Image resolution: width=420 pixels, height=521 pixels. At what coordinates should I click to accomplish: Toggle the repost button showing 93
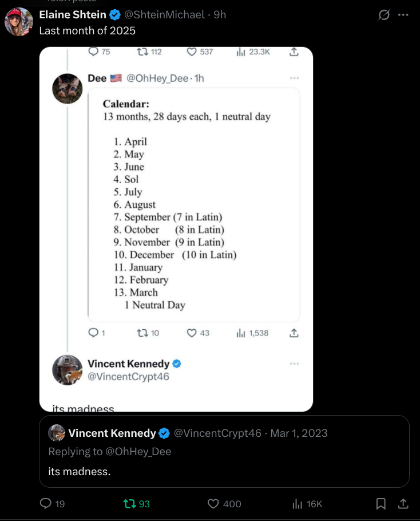130,503
